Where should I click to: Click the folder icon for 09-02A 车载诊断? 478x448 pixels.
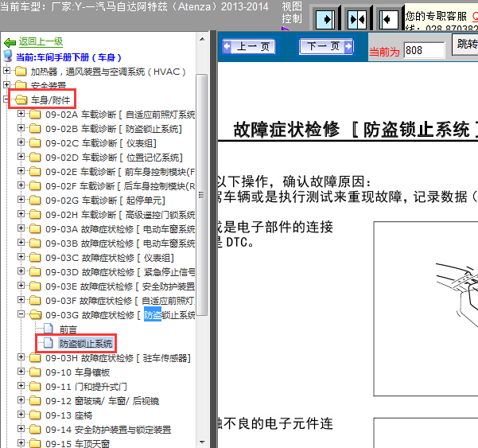point(35,114)
